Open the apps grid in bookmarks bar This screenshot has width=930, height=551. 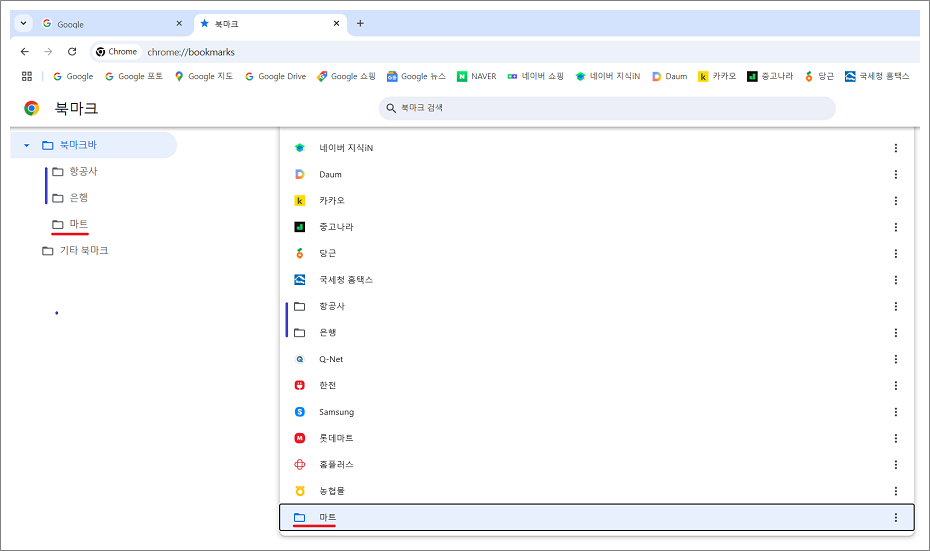[27, 76]
